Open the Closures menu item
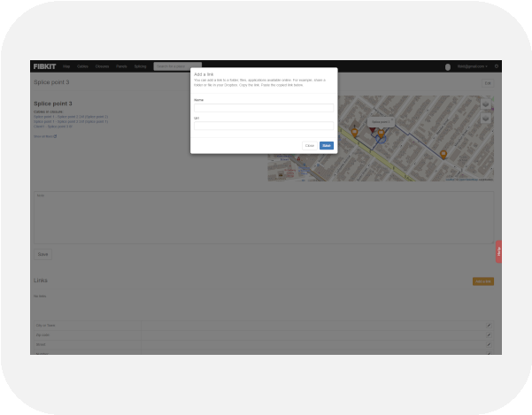Image resolution: width=532 pixels, height=415 pixels. (x=102, y=66)
